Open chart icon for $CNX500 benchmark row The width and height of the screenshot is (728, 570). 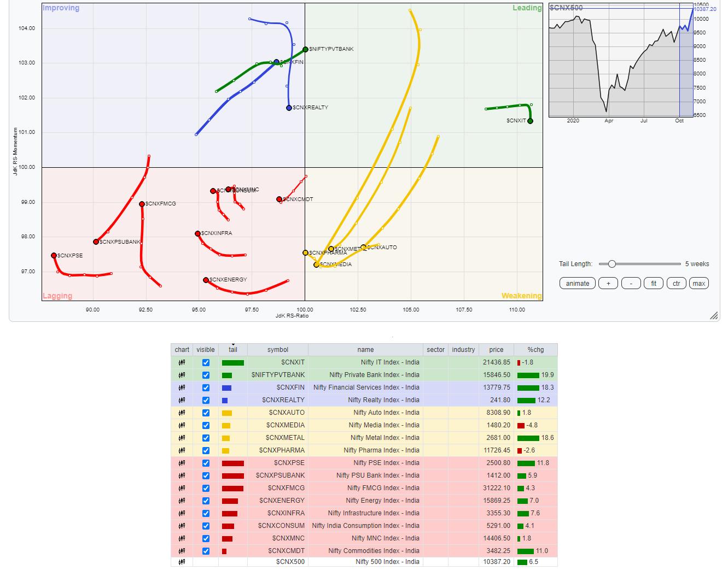tap(182, 562)
